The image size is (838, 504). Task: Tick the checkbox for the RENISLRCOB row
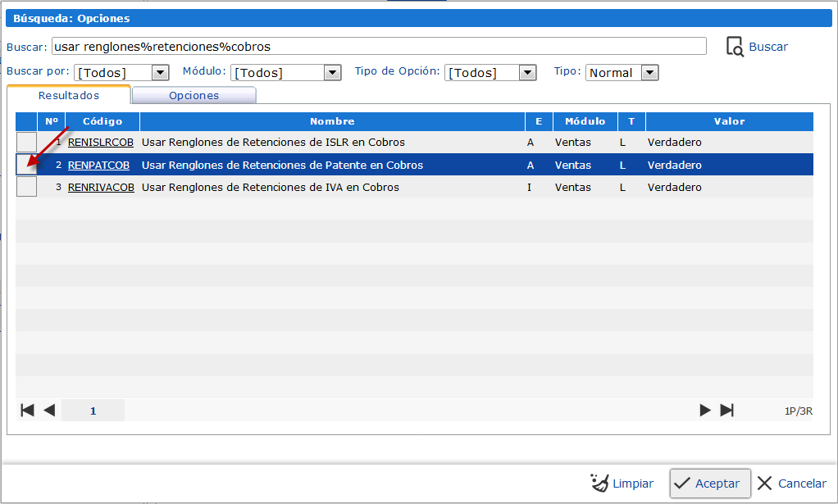tap(27, 142)
